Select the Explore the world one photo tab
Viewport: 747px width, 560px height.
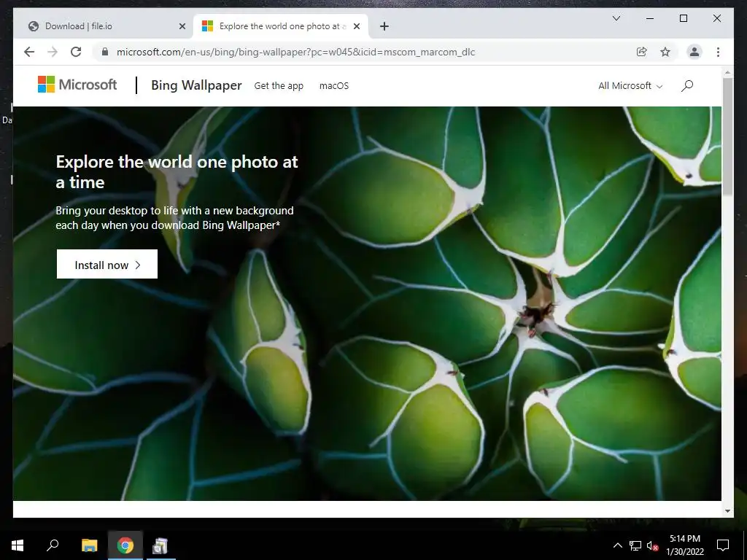click(281, 26)
